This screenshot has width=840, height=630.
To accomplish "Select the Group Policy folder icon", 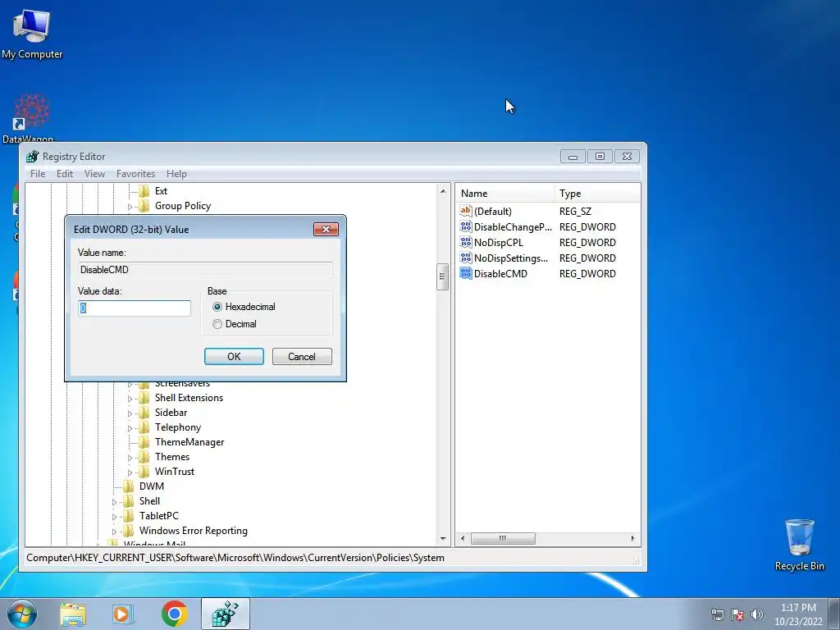I will (144, 206).
